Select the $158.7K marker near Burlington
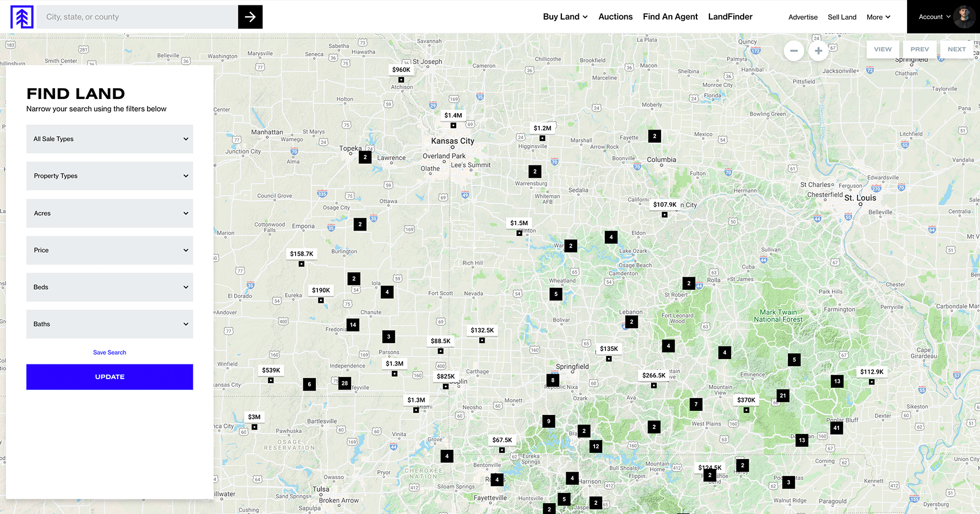The image size is (980, 514). click(x=301, y=253)
